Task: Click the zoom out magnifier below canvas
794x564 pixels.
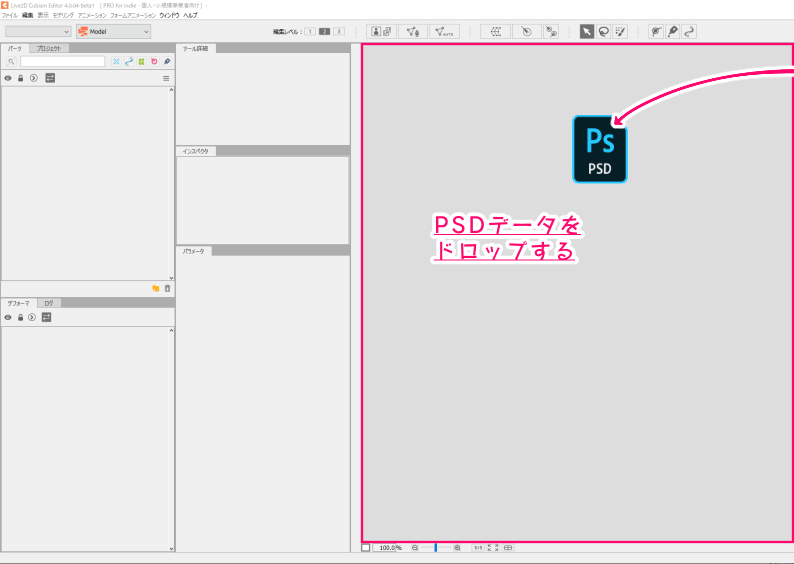Action: click(x=415, y=548)
